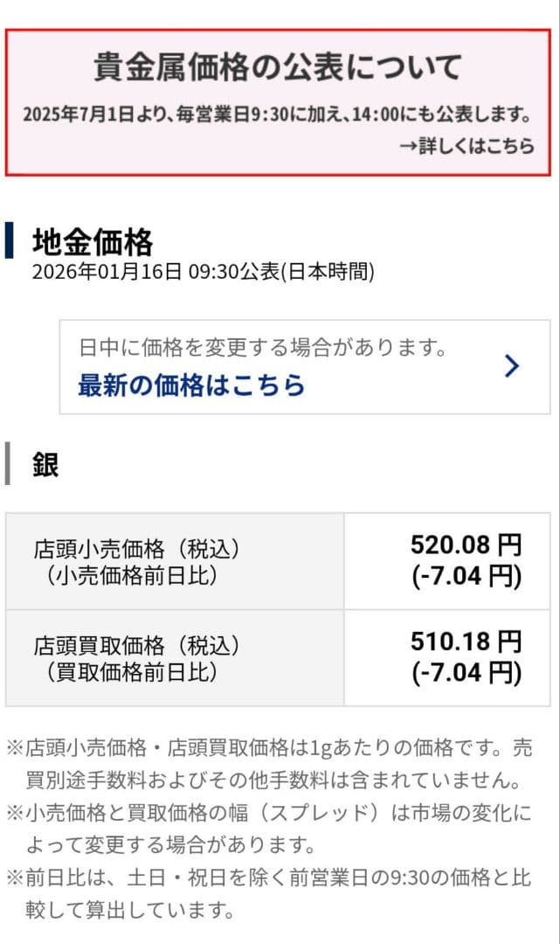
Task: Select the 2025年7月1日 announcement text in banner
Action: point(277,114)
